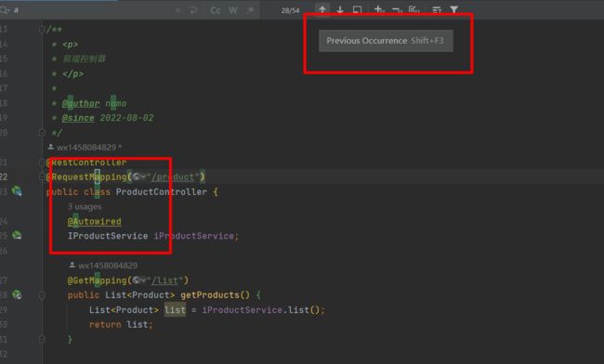
Task: Click the Spring bean gutter icon at ProductController
Action: [x=17, y=191]
